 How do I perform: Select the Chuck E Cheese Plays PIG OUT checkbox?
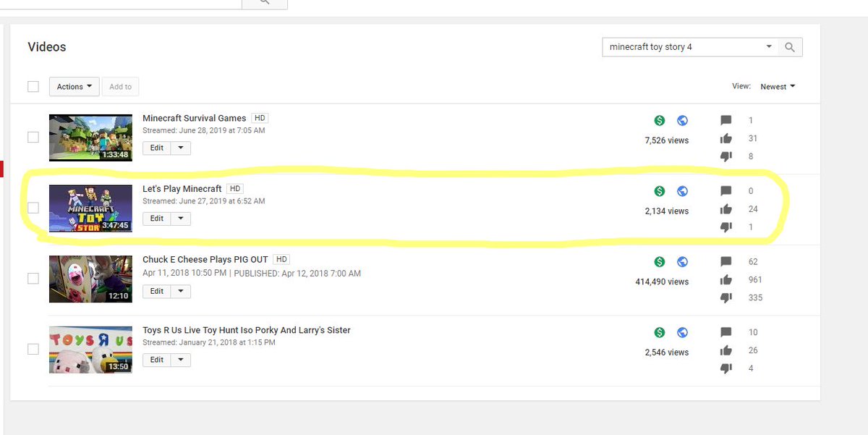pos(33,278)
